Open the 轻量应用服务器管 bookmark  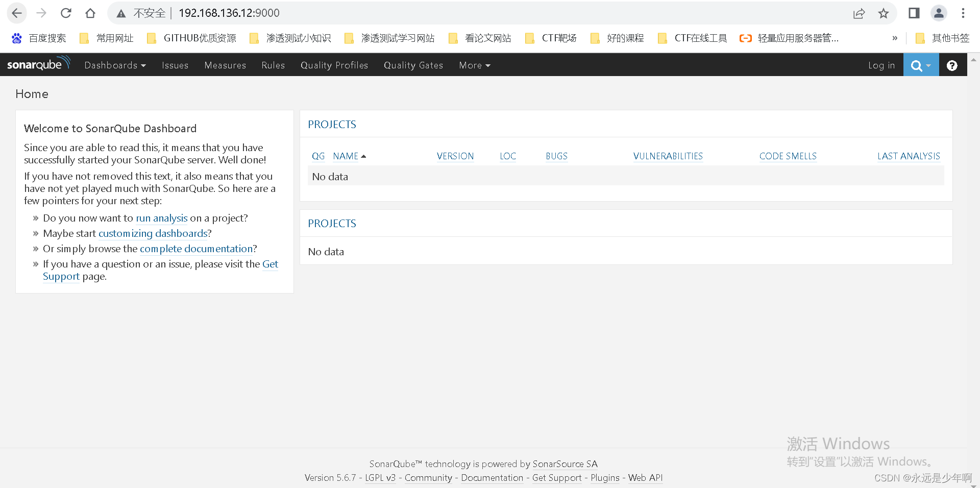coord(789,38)
